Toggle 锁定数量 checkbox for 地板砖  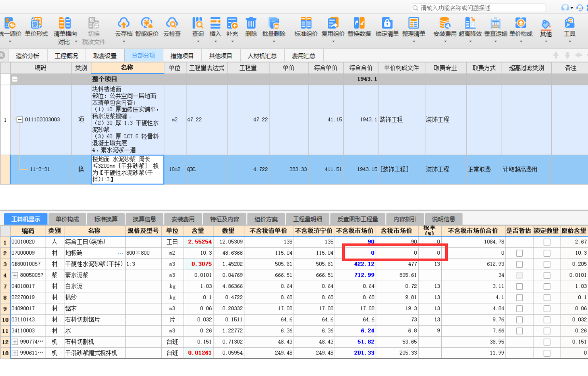pyautogui.click(x=547, y=253)
